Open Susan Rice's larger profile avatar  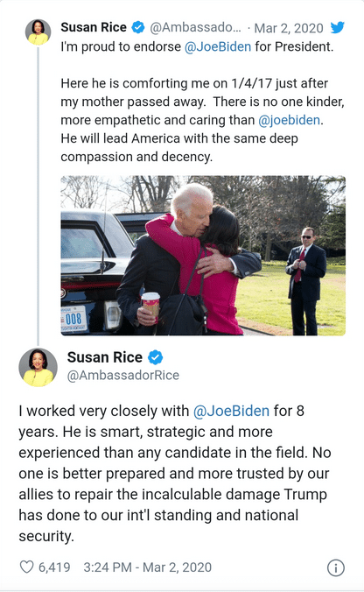[x=38, y=367]
